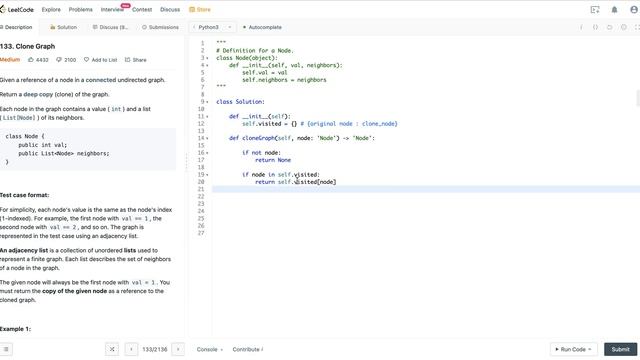Click 'Example 1:' heading
This screenshot has height=360, width=640.
tap(16, 329)
